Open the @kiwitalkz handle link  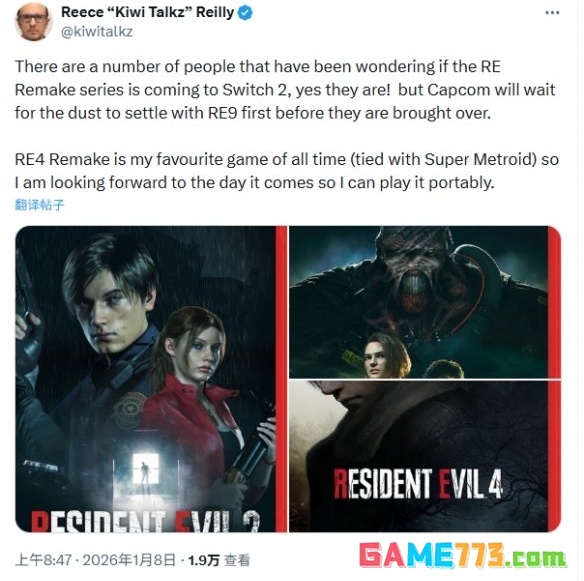click(97, 32)
